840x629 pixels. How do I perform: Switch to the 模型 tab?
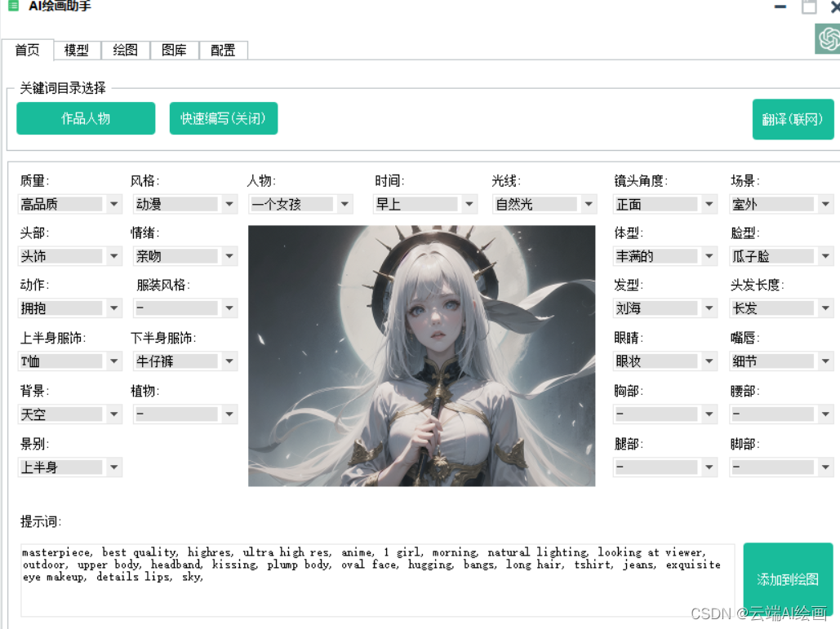pos(77,51)
